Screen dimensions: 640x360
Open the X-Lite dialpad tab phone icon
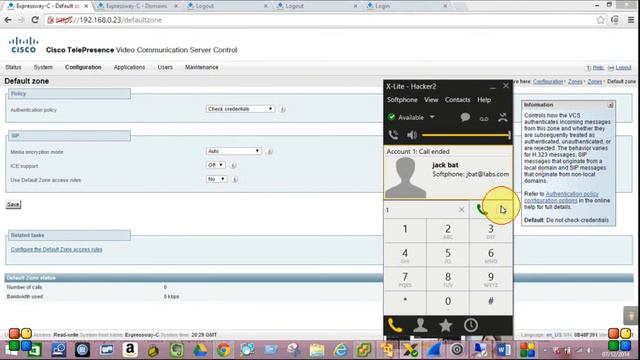pos(395,325)
